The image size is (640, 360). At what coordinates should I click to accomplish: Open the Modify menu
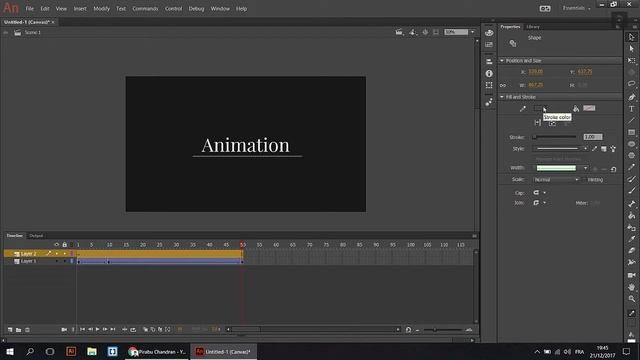(x=101, y=9)
